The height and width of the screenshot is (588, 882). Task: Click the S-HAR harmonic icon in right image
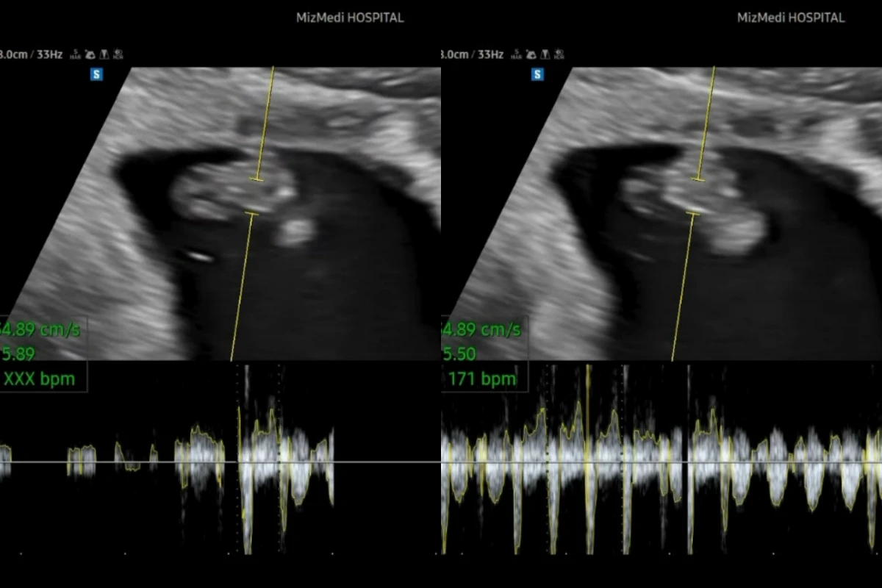[516, 54]
